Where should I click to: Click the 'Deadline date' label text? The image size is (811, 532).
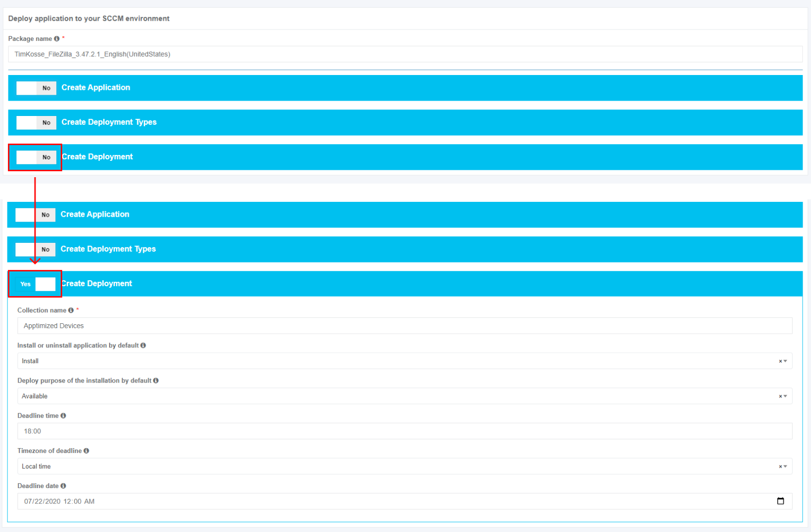point(38,486)
